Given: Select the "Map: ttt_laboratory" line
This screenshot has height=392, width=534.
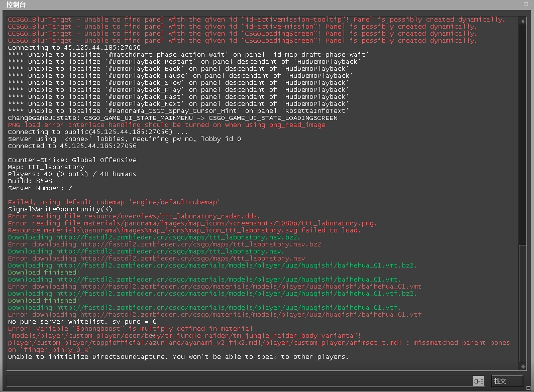Looking at the screenshot, I should click(46, 167).
